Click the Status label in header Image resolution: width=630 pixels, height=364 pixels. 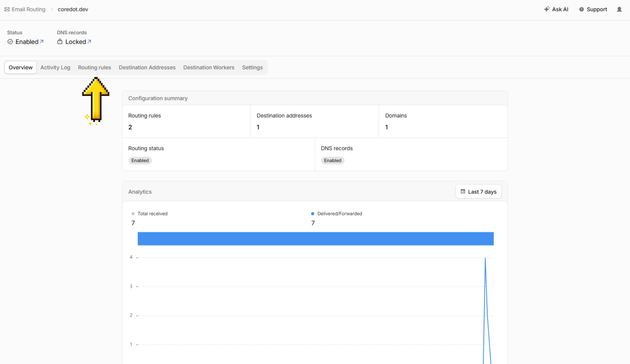(x=14, y=32)
